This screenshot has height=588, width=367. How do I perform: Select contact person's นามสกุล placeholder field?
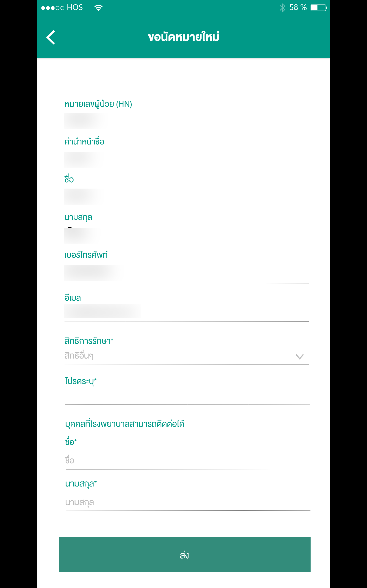[188, 502]
